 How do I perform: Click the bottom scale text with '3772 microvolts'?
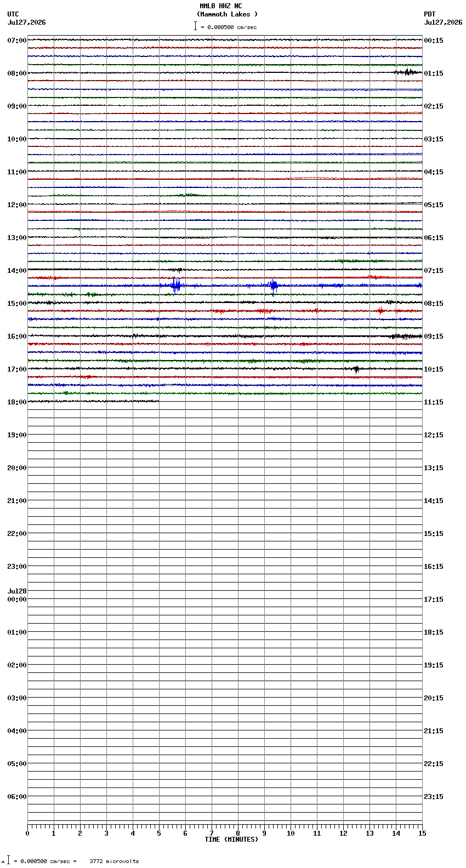coord(76,861)
